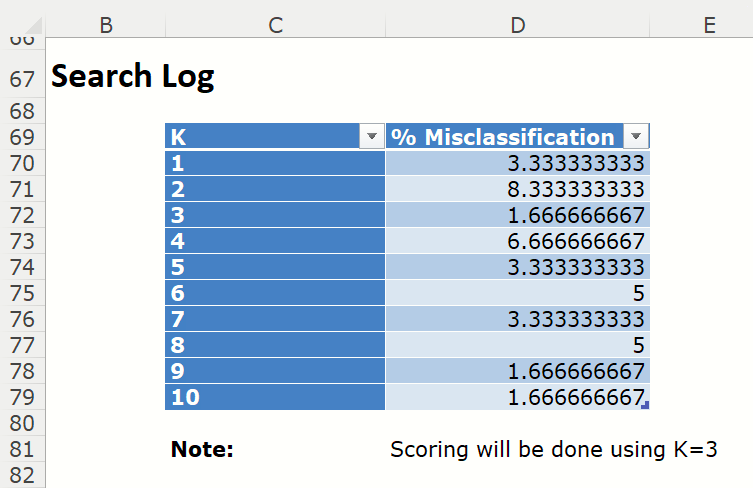Select row 75 header

[22, 293]
